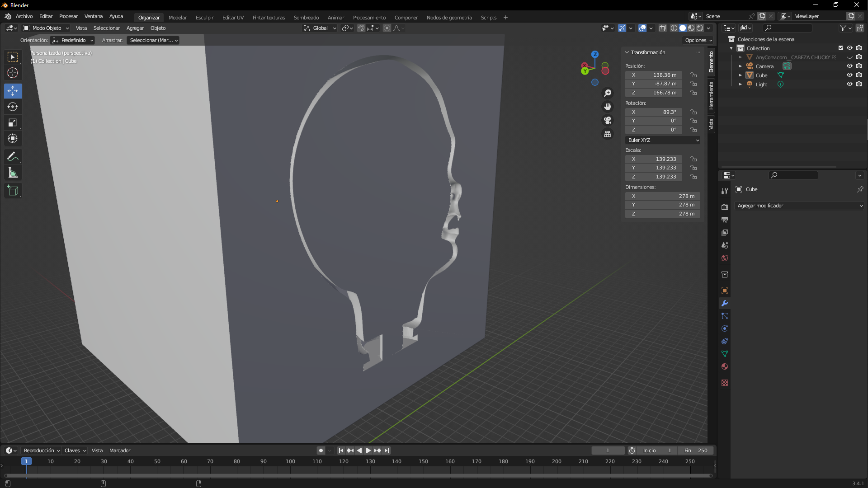The width and height of the screenshot is (868, 488).
Task: Uncheck Collection exclude checkbox
Action: (x=841, y=48)
